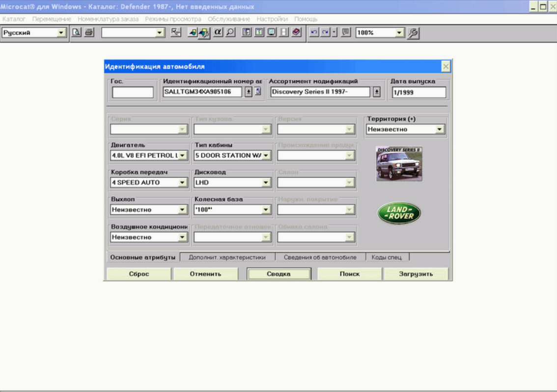Click the undo arrow icon
Screen dimensions: 557x392
pos(314,32)
